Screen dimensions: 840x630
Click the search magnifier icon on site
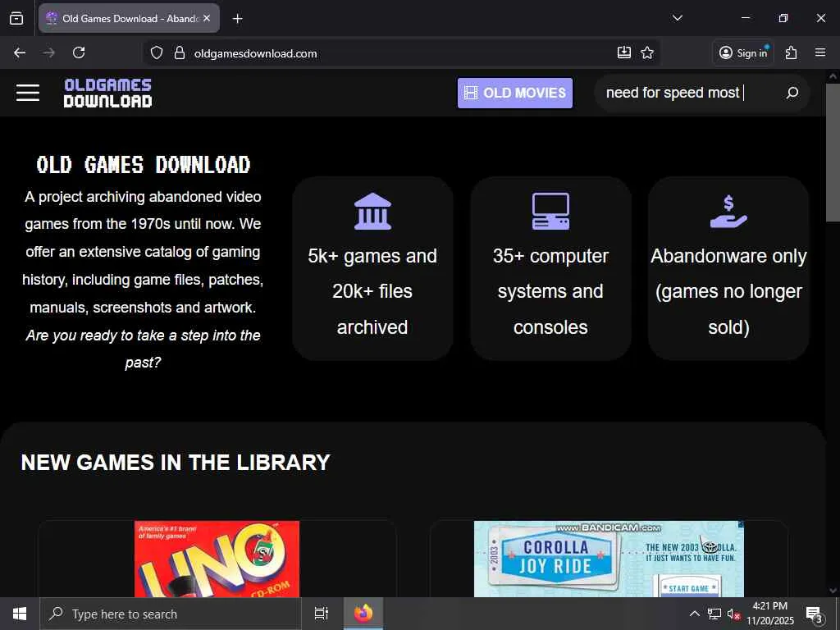pyautogui.click(x=792, y=93)
